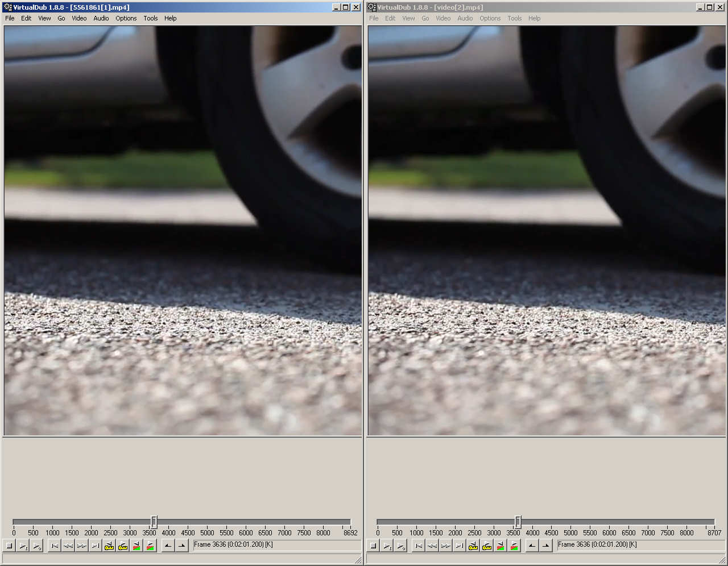Click timeline slider thumb in video[2].mp4 window
The image size is (728, 566).
(x=518, y=522)
